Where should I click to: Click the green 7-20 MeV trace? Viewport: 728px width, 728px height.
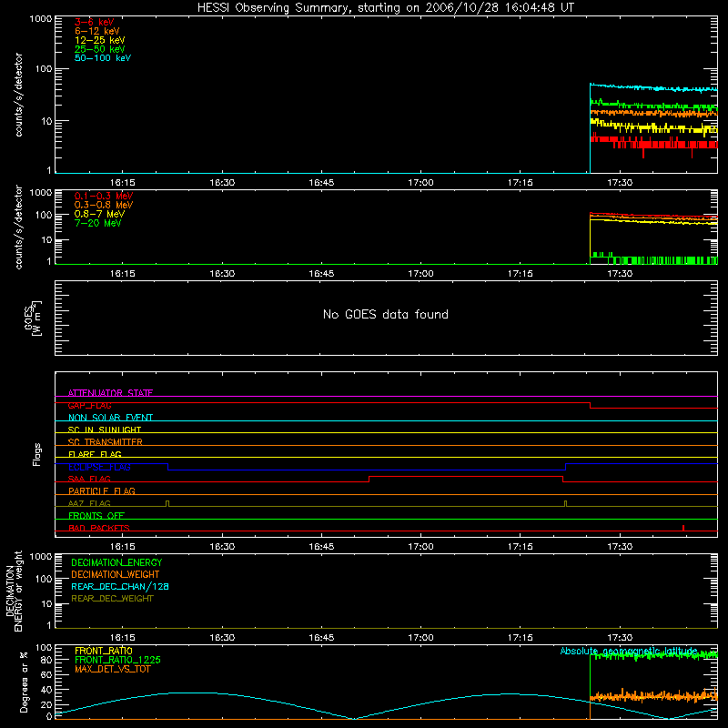tap(653, 259)
